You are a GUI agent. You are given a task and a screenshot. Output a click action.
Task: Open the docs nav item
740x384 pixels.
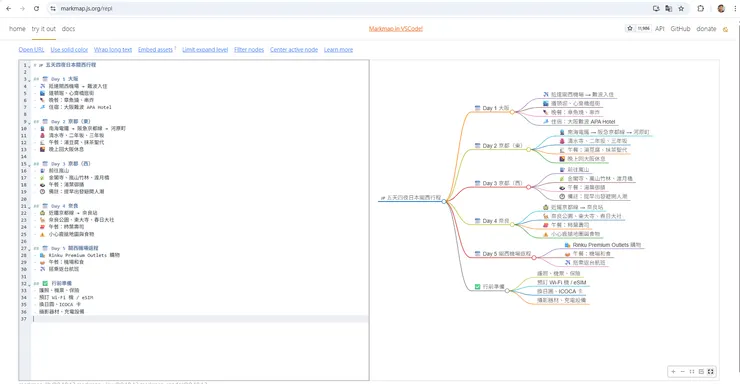click(x=68, y=29)
